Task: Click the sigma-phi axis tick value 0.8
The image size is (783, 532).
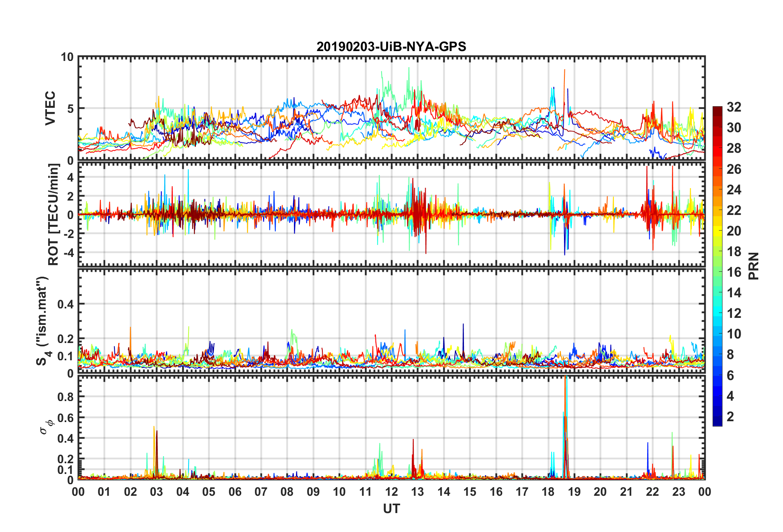Action: (x=65, y=397)
